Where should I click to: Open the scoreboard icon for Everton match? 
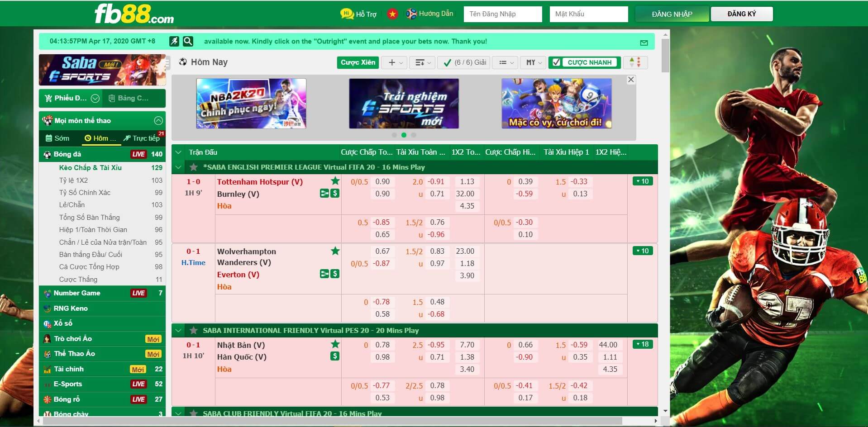pos(324,274)
